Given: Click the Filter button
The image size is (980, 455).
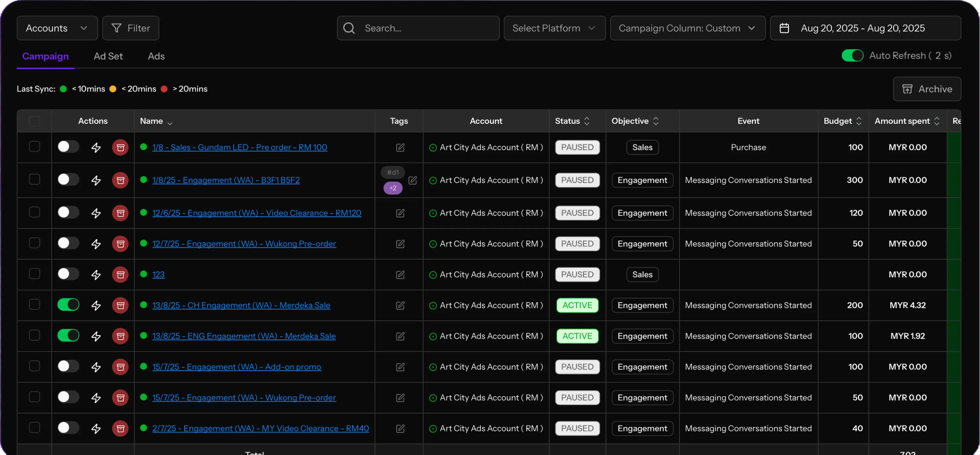Looking at the screenshot, I should click(x=131, y=28).
